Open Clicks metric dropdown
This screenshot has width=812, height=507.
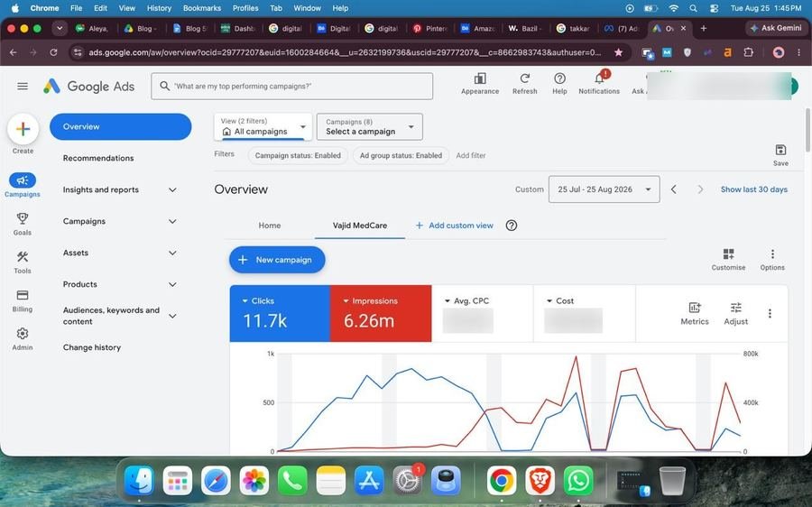tap(258, 301)
